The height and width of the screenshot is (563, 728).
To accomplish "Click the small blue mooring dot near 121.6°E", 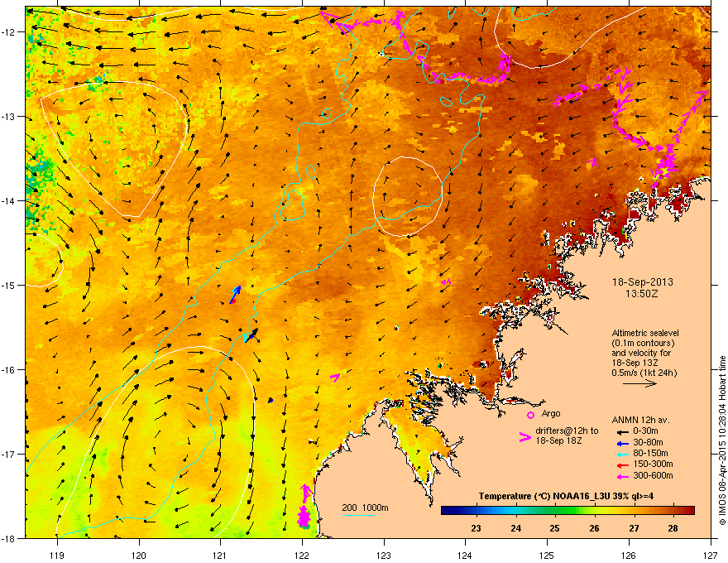I will [x=271, y=400].
